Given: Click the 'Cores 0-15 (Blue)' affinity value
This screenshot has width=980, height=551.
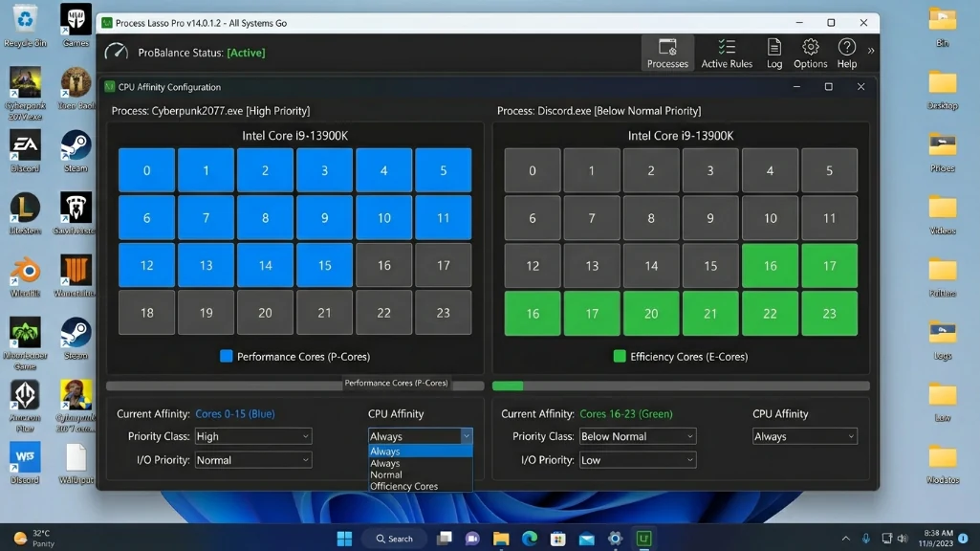Looking at the screenshot, I should pos(235,413).
